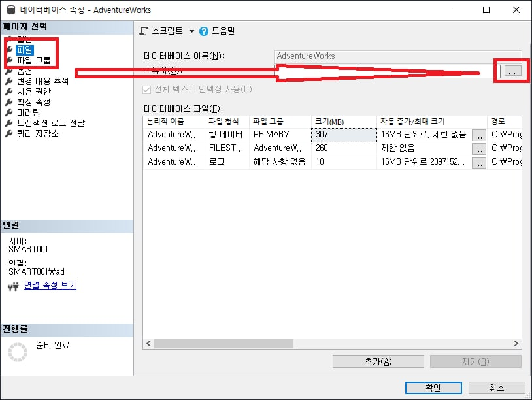Click the 도움말 help icon

click(203, 31)
